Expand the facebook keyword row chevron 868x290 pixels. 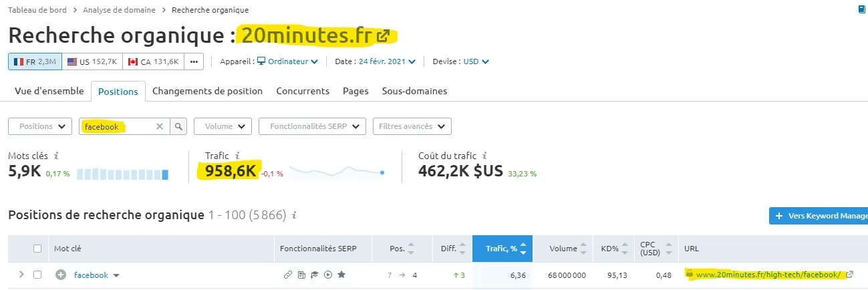pyautogui.click(x=21, y=275)
